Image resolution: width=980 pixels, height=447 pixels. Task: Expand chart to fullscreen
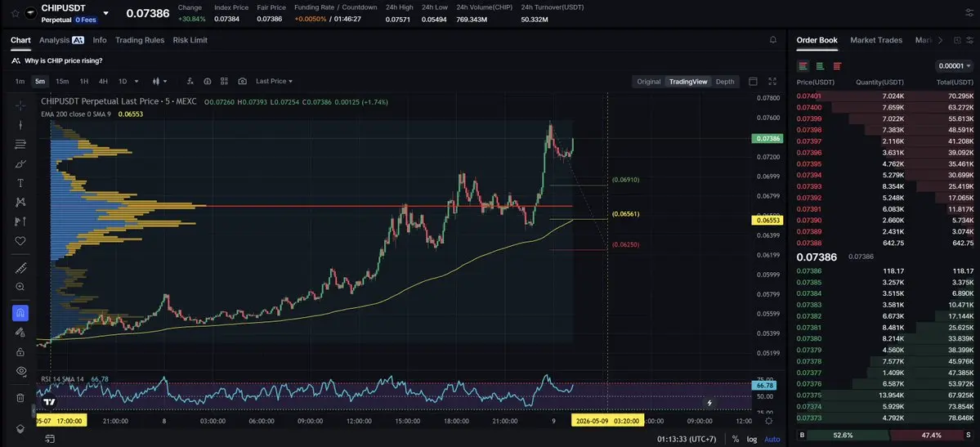pyautogui.click(x=772, y=81)
